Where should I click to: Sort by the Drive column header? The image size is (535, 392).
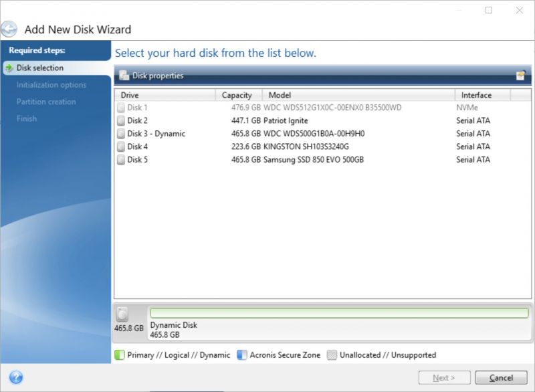tap(165, 95)
